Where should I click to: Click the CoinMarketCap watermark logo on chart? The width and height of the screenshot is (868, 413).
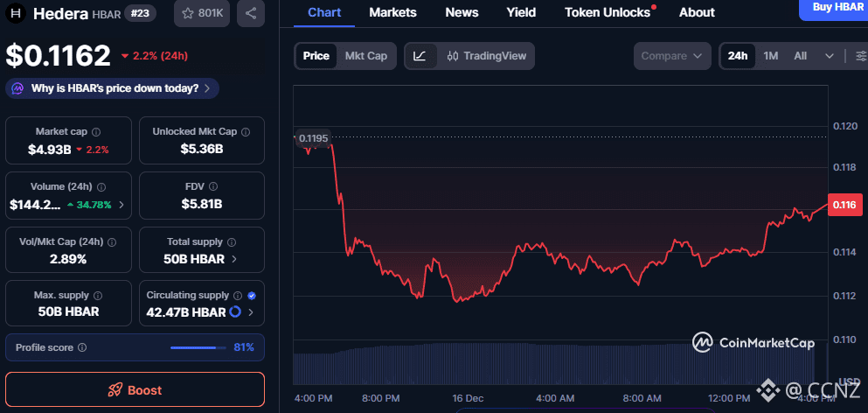753,343
